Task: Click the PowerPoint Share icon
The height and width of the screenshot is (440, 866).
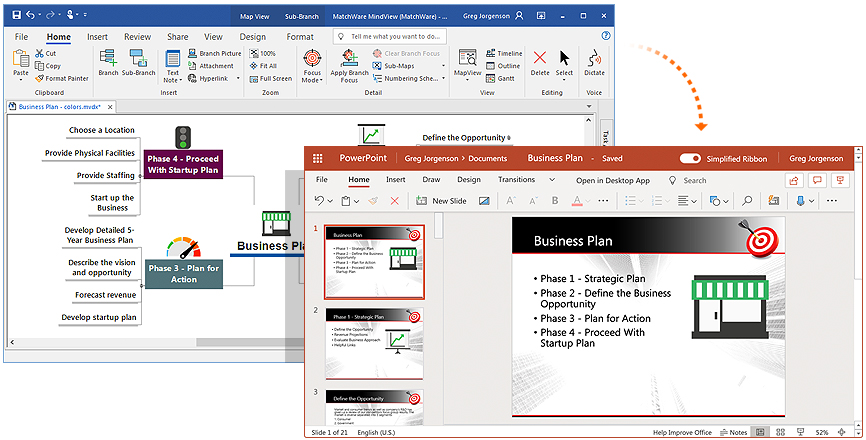Action: pos(794,180)
